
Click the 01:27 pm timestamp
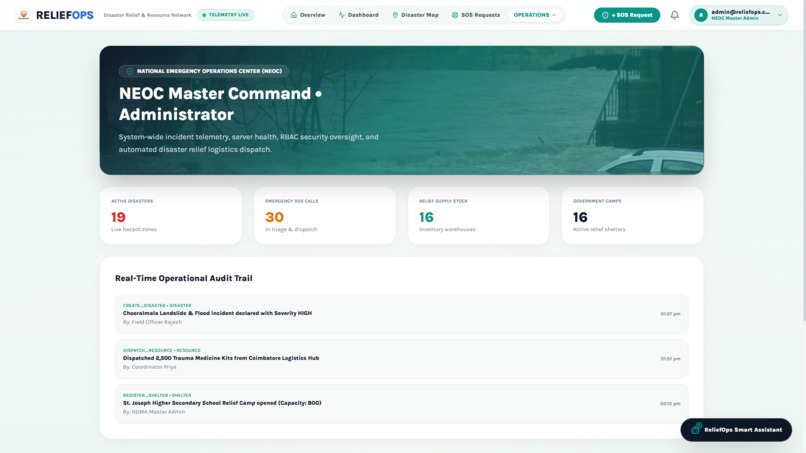pyautogui.click(x=670, y=314)
